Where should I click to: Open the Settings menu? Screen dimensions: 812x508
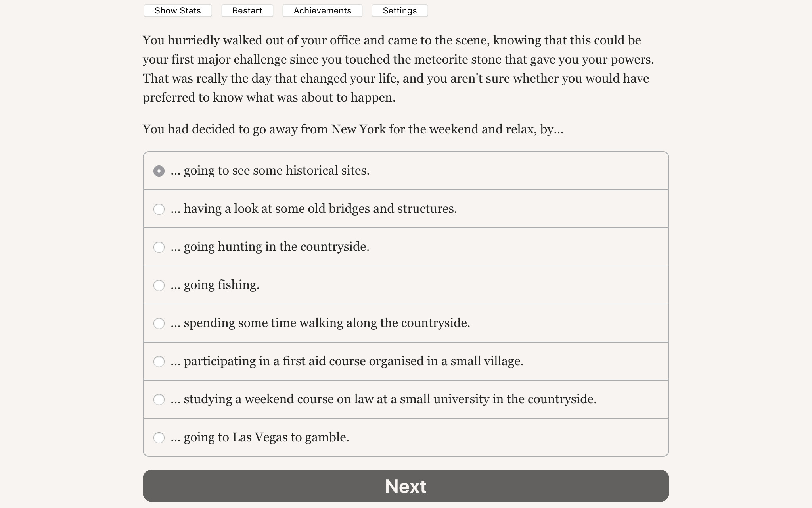tap(399, 10)
